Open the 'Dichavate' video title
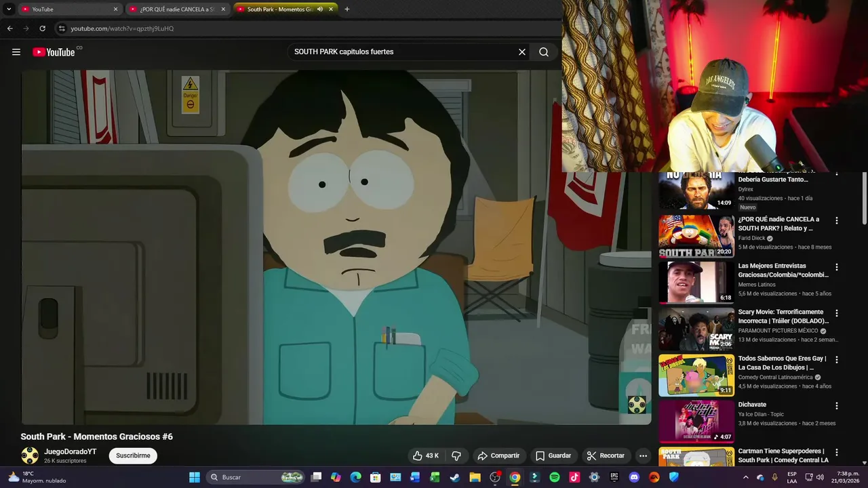 (x=752, y=405)
